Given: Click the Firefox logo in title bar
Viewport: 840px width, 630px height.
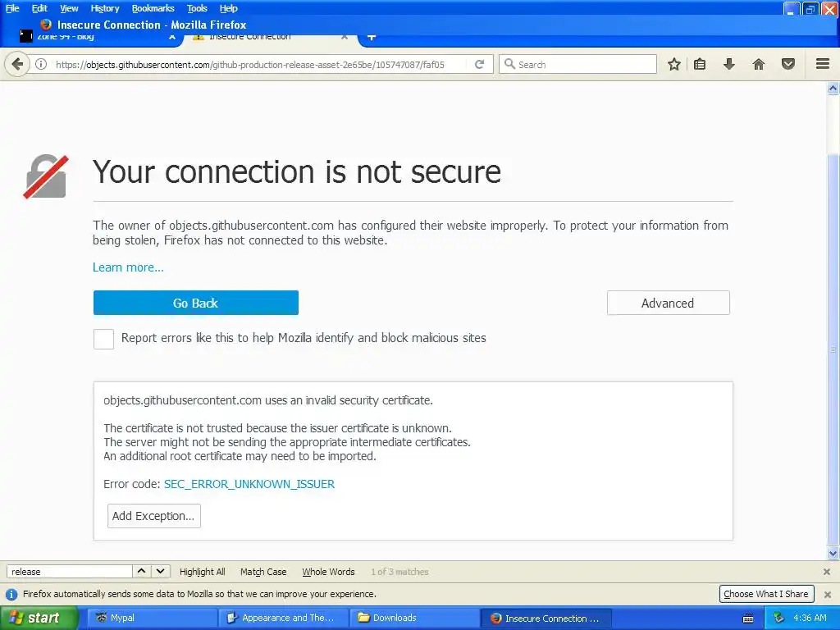Looking at the screenshot, I should pyautogui.click(x=46, y=24).
